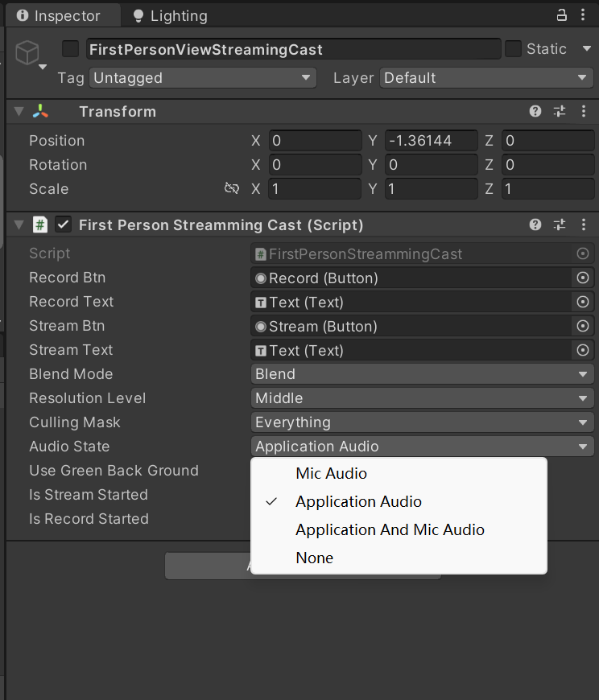Open Transform component help icon
The width and height of the screenshot is (599, 700).
pyautogui.click(x=535, y=111)
